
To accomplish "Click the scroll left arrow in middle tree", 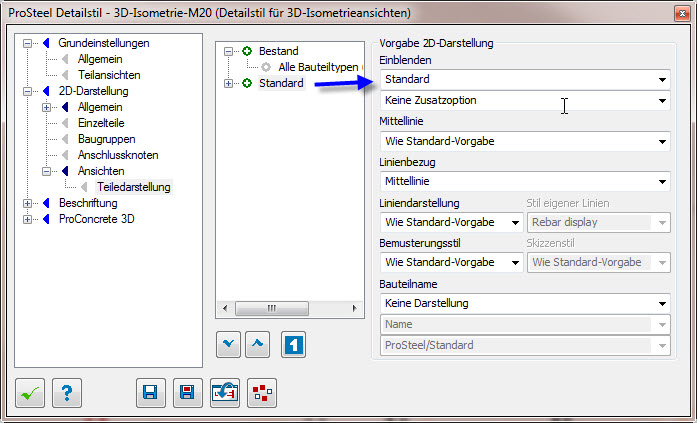I will (225, 308).
